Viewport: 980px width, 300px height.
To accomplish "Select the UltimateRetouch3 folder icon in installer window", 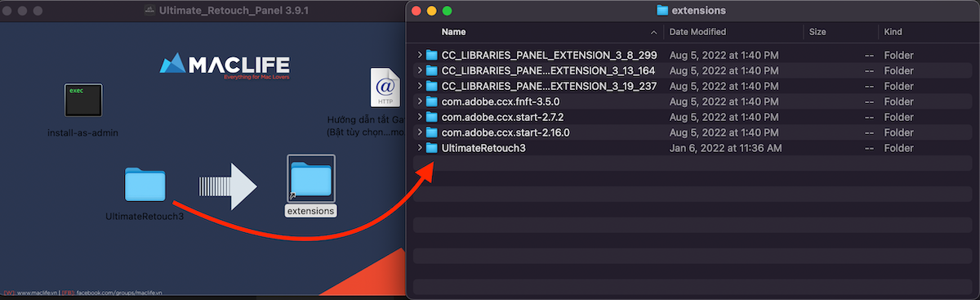I will [145, 185].
